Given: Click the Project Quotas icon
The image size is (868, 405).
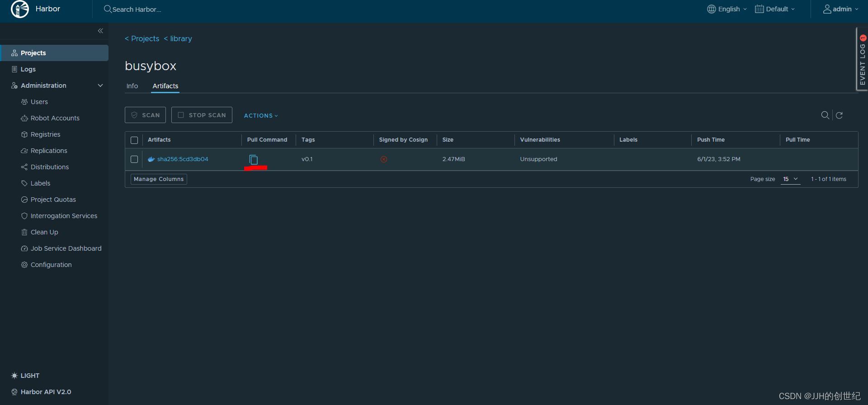Looking at the screenshot, I should 24,200.
